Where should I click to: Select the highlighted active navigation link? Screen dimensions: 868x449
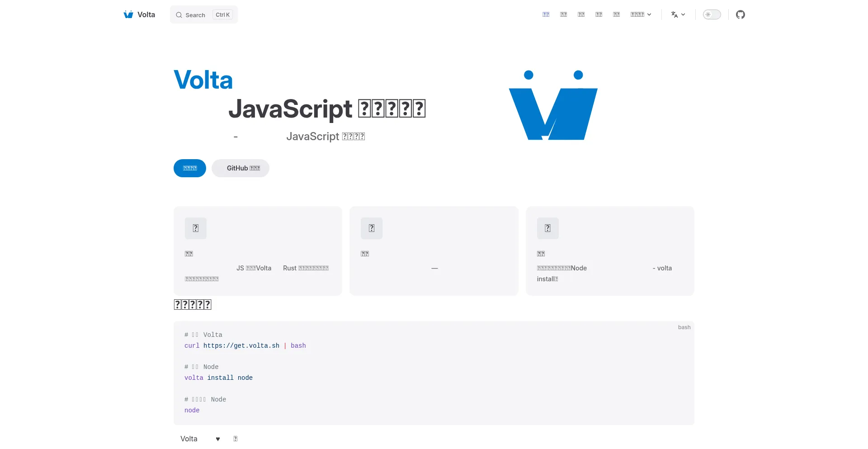[546, 14]
